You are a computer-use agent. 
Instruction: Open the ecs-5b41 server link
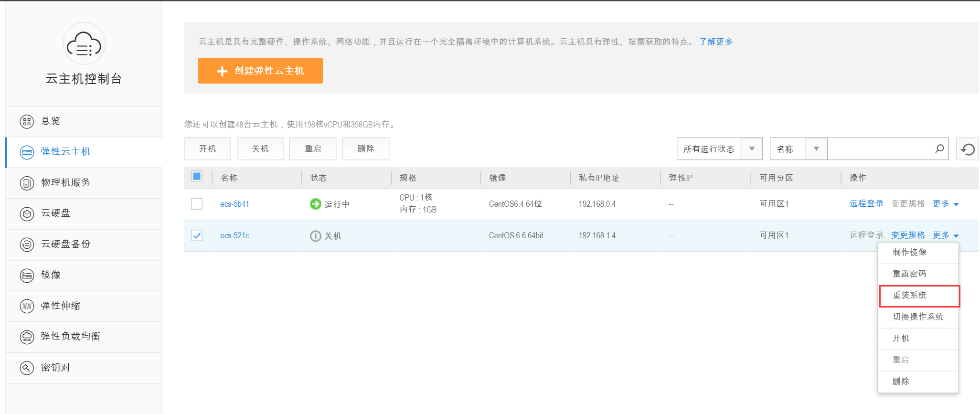tap(234, 204)
